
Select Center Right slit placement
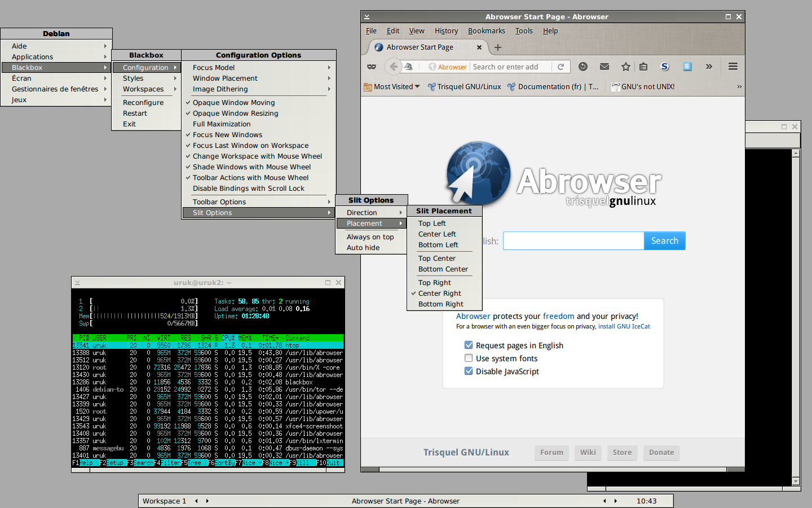[444, 294]
